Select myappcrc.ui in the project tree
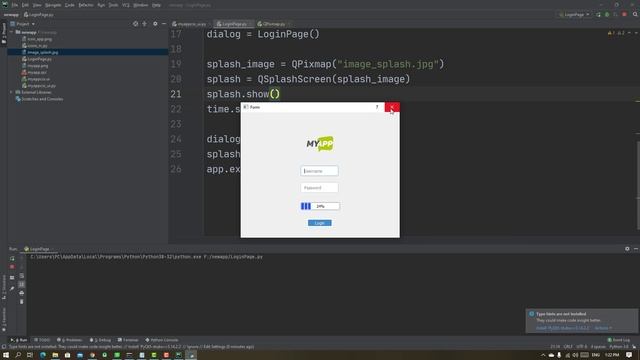 coord(38,79)
